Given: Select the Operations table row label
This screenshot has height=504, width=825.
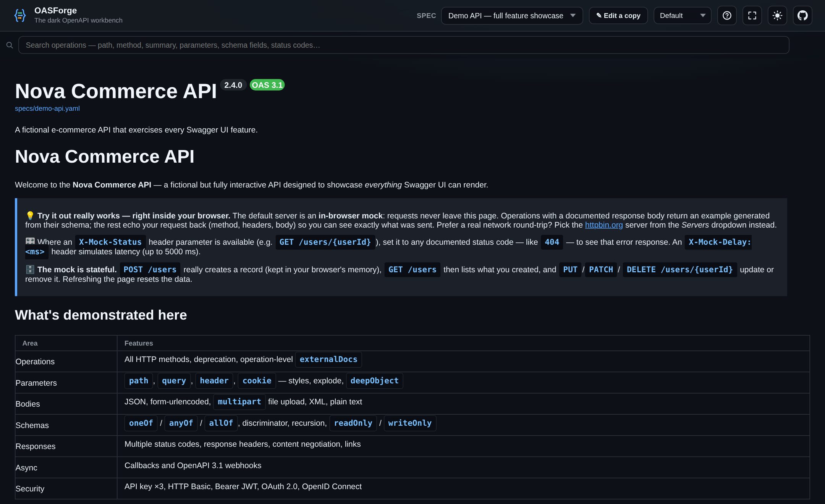Looking at the screenshot, I should pyautogui.click(x=35, y=362).
